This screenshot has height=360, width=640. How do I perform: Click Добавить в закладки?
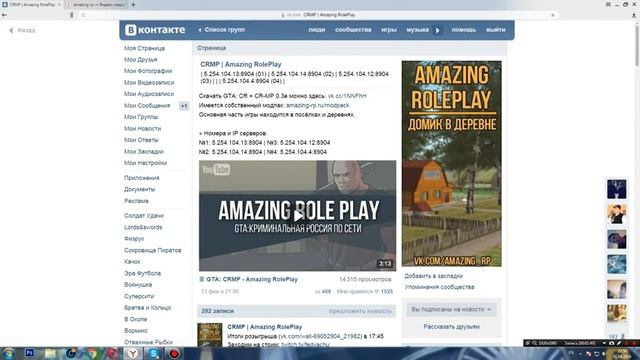(433, 276)
